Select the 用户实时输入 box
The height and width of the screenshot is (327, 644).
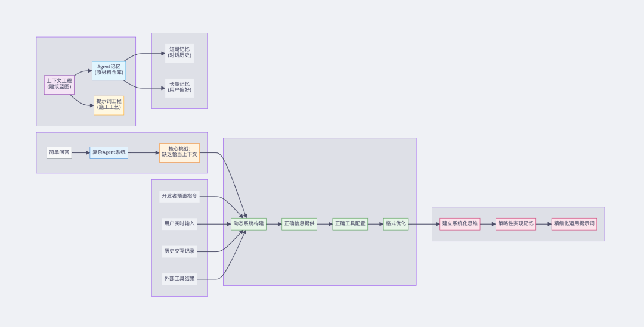[179, 224]
